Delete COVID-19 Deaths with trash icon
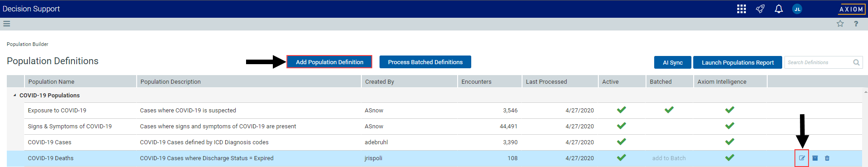The height and width of the screenshot is (167, 868). [827, 158]
